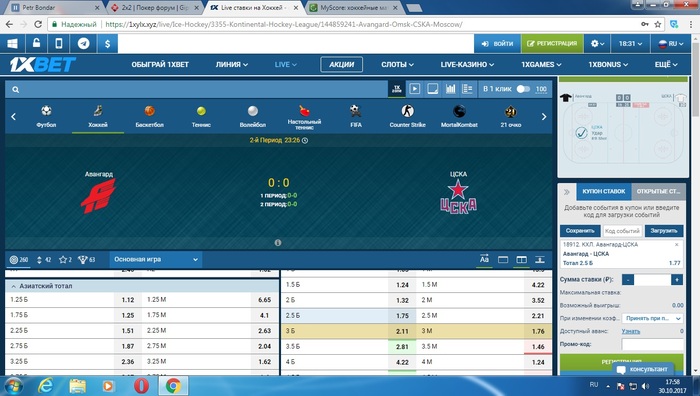Collapse the Азиатский тотал section
This screenshot has height=396, width=700.
142,286
